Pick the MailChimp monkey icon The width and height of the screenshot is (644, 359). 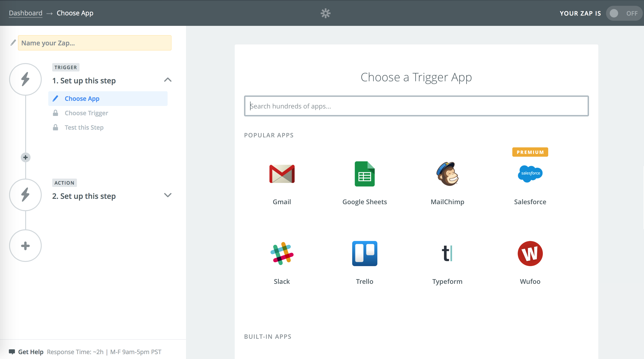coord(447,174)
